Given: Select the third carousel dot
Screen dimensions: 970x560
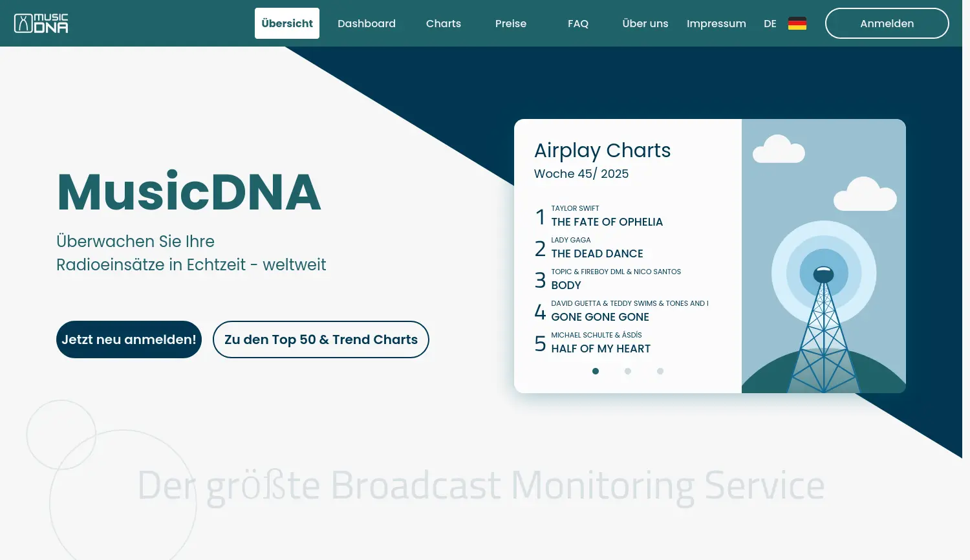Looking at the screenshot, I should coord(660,371).
